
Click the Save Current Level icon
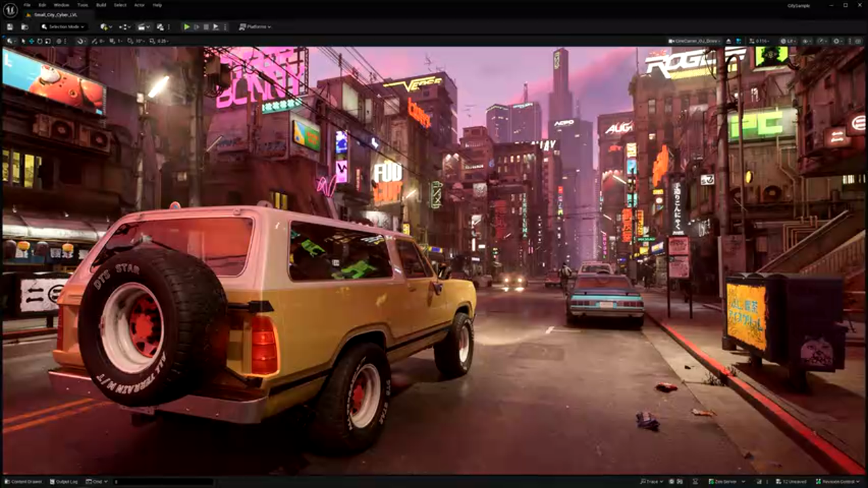click(x=9, y=27)
